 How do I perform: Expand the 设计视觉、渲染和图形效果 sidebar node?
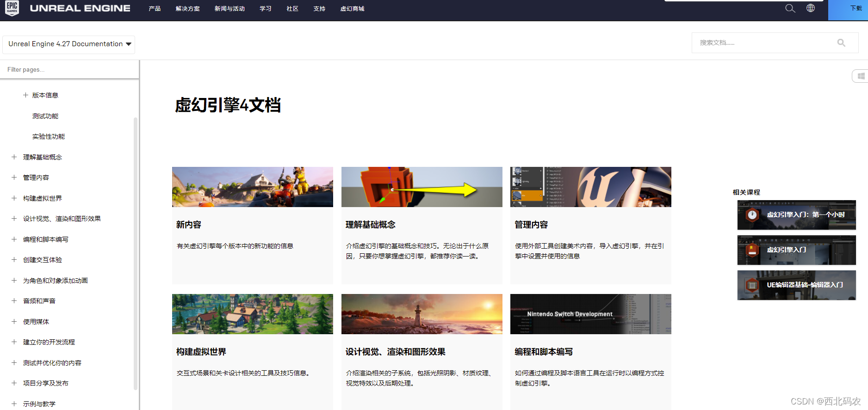pos(14,219)
